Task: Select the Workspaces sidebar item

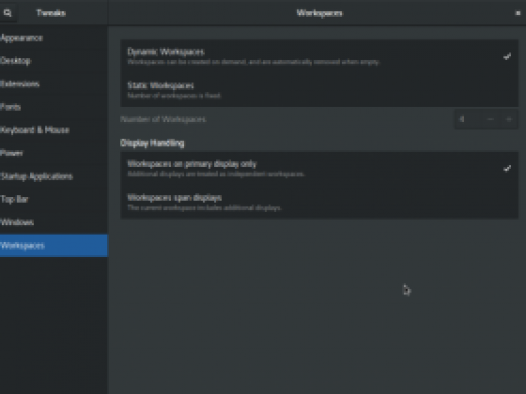Action: 54,245
